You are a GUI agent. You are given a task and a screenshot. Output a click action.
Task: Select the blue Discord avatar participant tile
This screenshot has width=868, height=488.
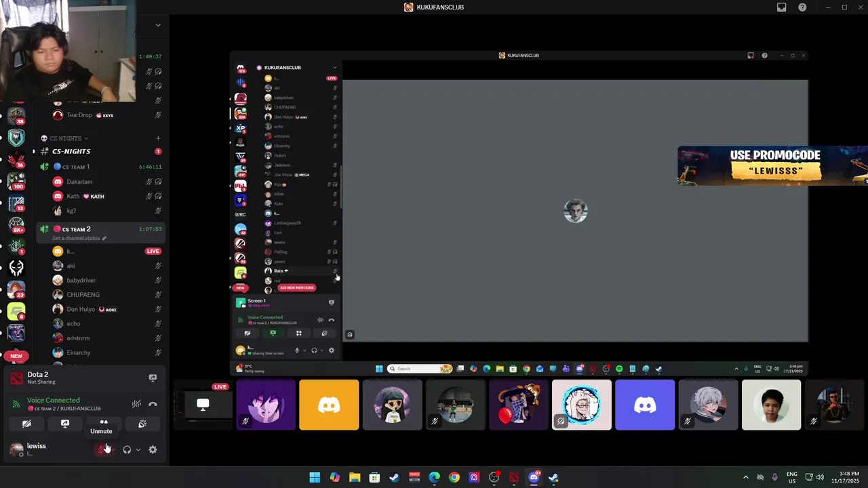click(645, 405)
